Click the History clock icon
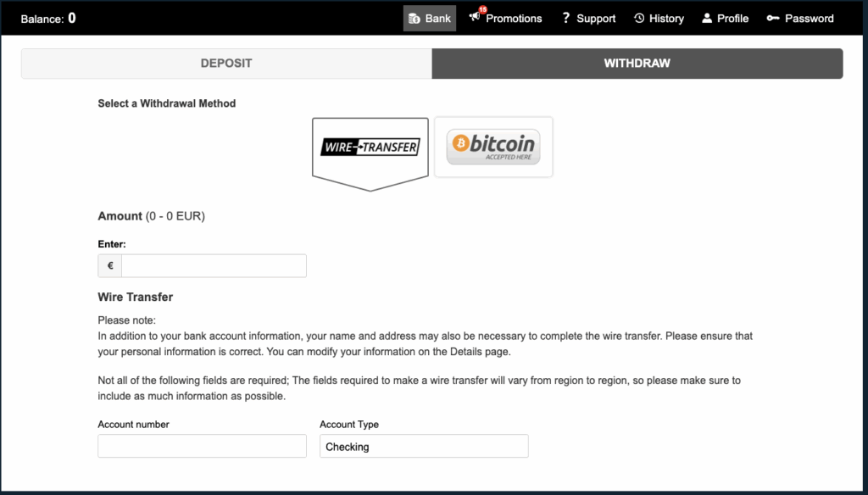 639,19
